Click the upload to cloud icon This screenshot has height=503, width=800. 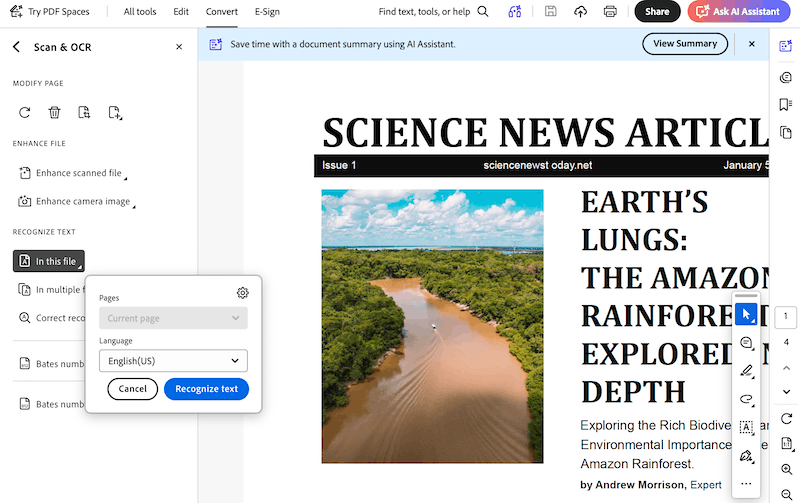pyautogui.click(x=581, y=12)
